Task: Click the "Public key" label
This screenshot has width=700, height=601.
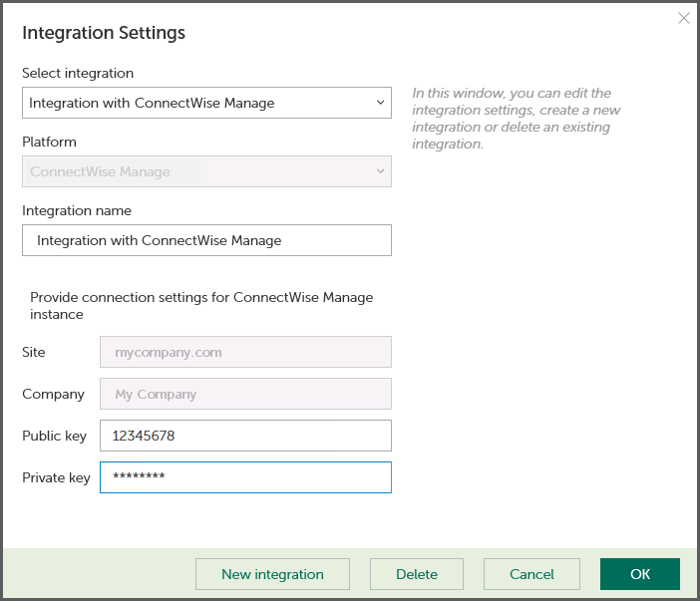Action: 54,436
